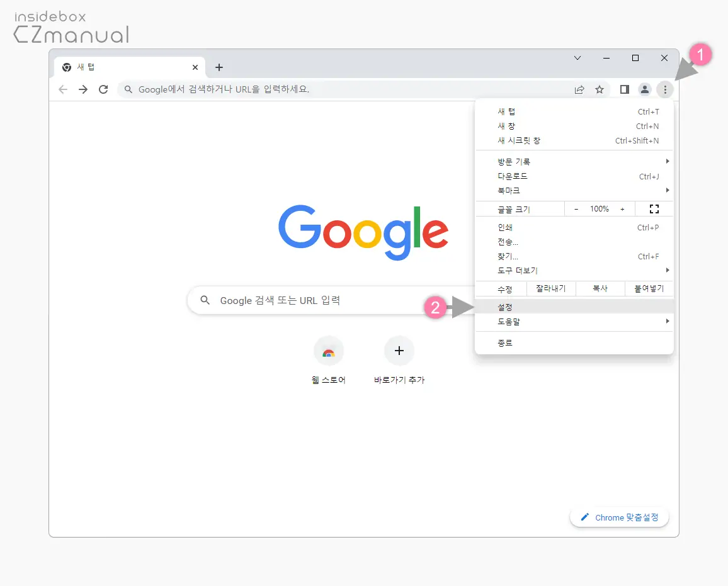
Task: Click the Google 검색 또는 URL 입력 box
Action: (x=331, y=300)
